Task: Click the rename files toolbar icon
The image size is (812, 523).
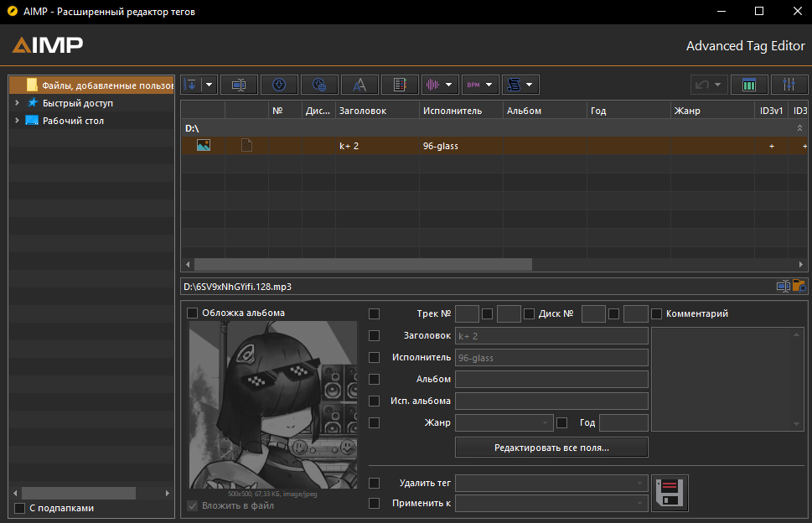Action: click(239, 85)
